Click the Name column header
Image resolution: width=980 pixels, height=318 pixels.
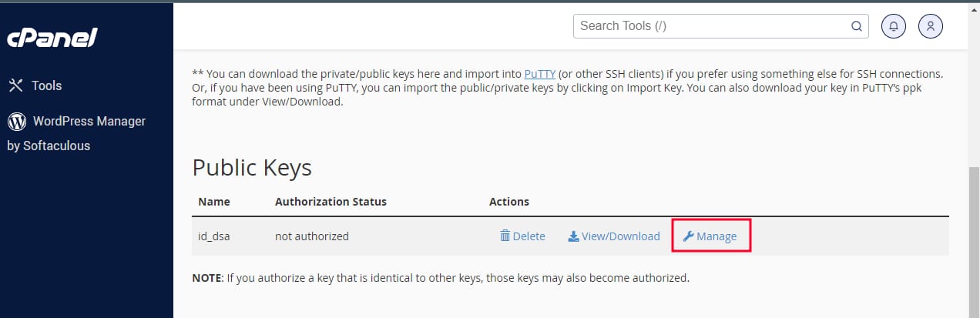pyautogui.click(x=214, y=202)
